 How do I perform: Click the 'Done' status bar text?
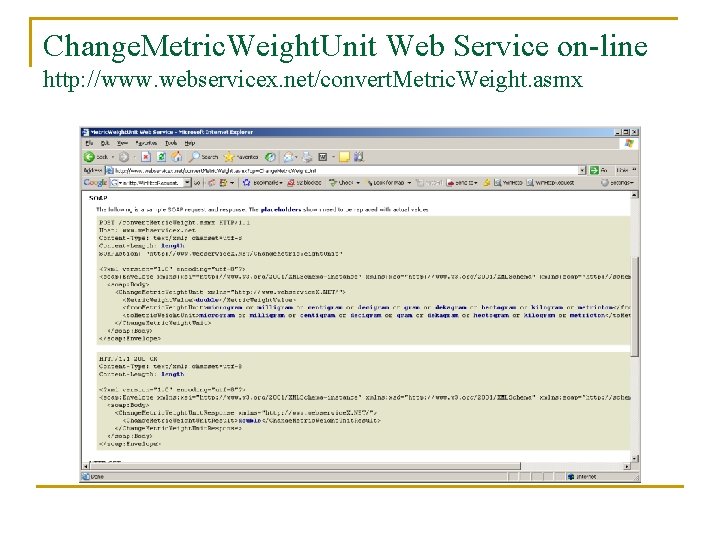(x=97, y=477)
